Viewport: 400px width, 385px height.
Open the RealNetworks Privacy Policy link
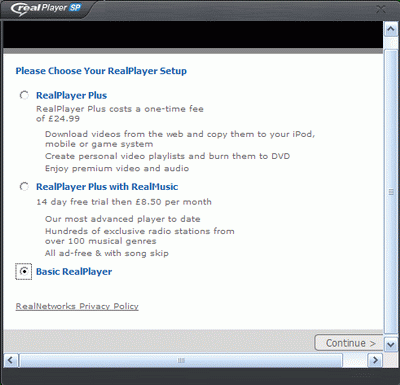(77, 306)
